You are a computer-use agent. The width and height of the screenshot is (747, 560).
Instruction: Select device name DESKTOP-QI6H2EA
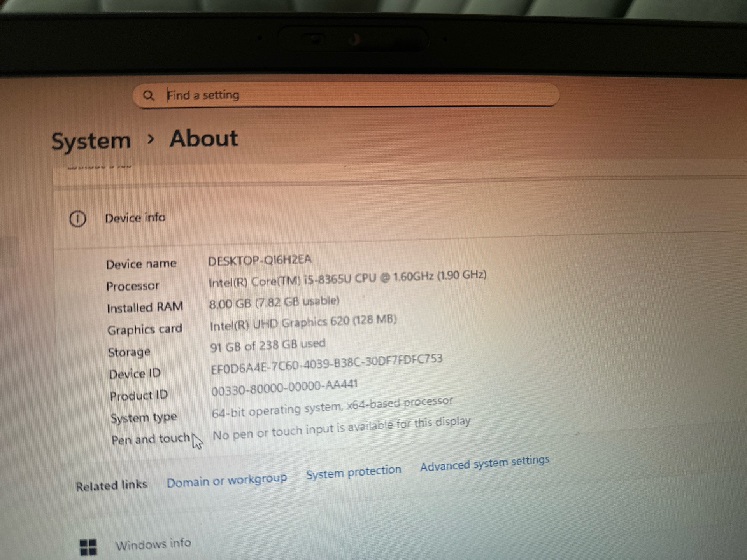click(x=260, y=260)
